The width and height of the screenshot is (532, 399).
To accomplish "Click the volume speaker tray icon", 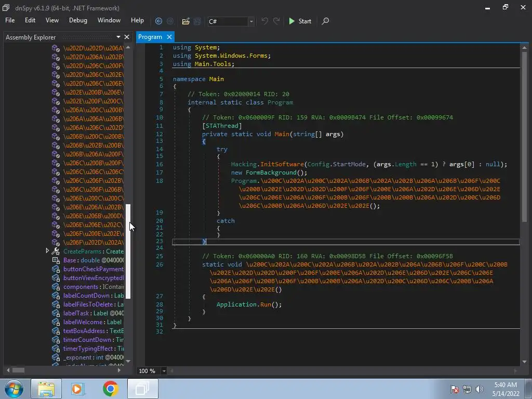I will [479, 389].
